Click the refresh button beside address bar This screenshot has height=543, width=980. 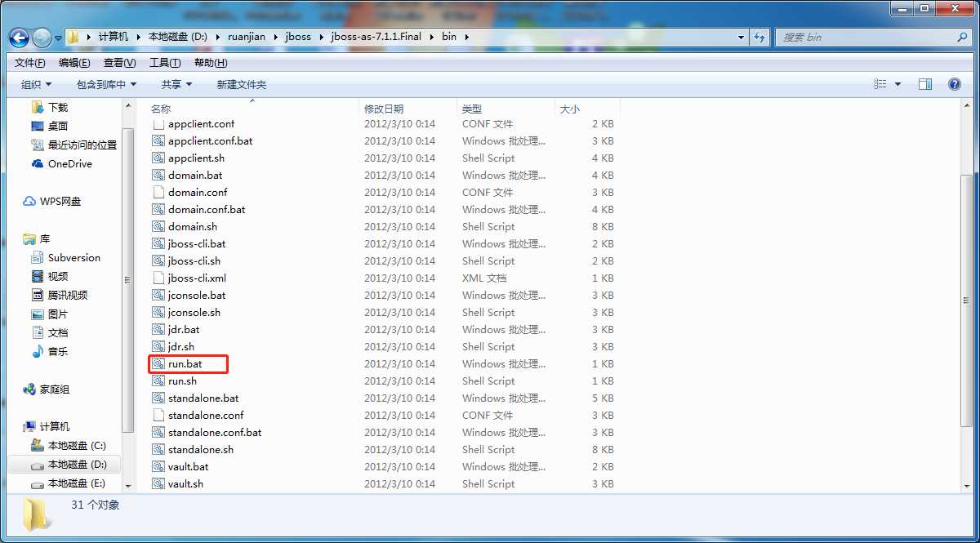coord(760,37)
